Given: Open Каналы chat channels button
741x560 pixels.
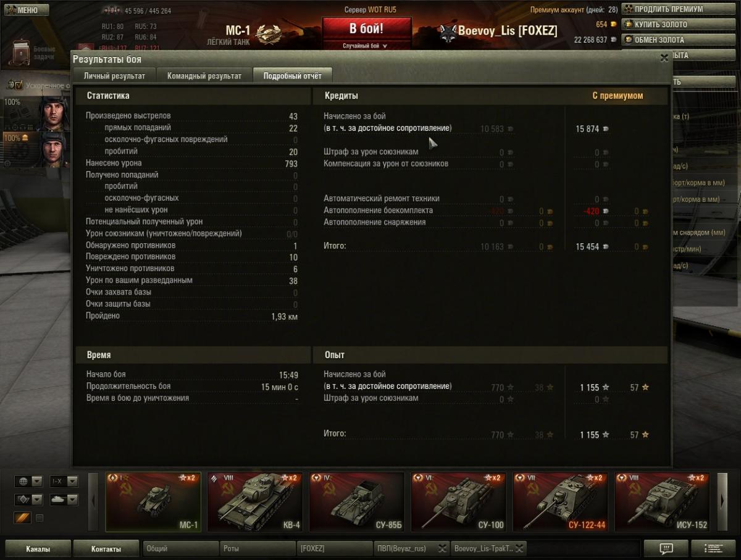Looking at the screenshot, I should point(38,549).
